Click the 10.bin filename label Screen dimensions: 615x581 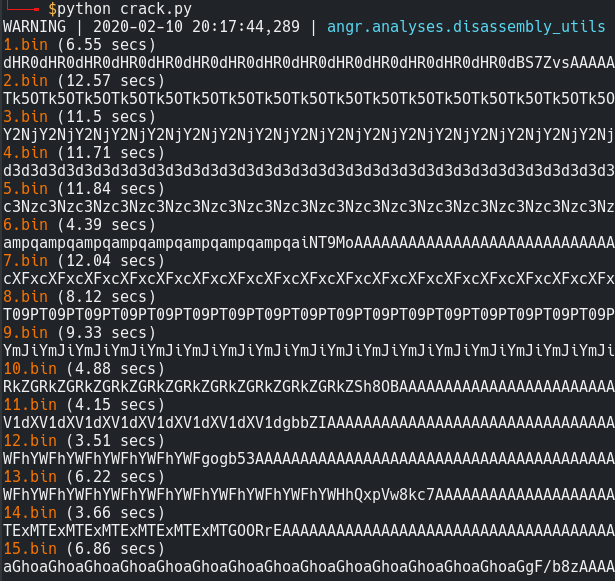[x=30, y=369]
